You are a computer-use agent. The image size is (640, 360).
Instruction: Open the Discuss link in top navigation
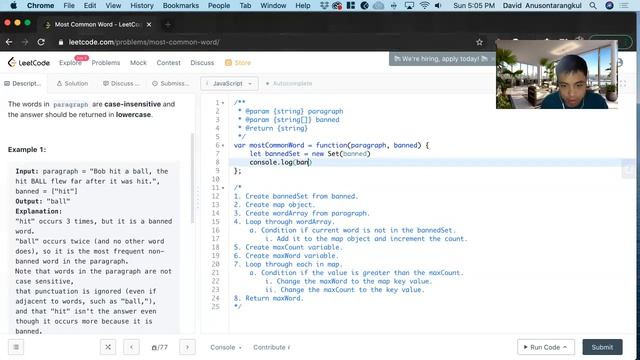click(202, 62)
